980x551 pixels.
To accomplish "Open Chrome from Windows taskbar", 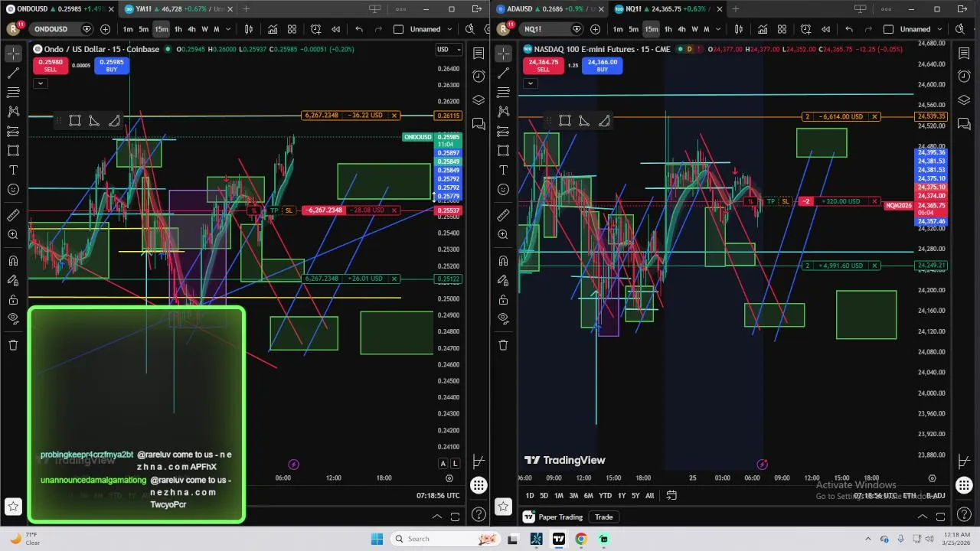I will click(x=581, y=539).
